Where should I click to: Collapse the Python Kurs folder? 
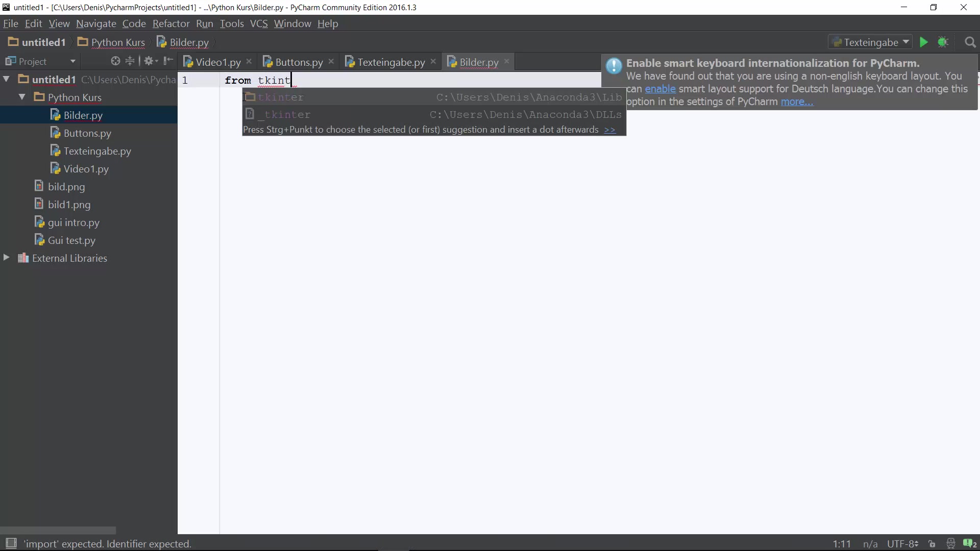(22, 97)
